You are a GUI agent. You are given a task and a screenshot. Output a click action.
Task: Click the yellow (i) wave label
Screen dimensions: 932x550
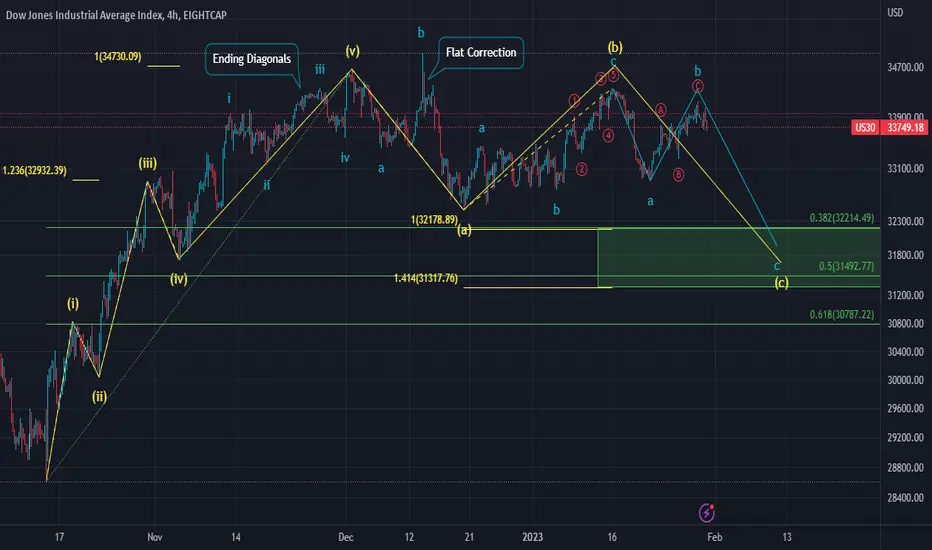[73, 304]
